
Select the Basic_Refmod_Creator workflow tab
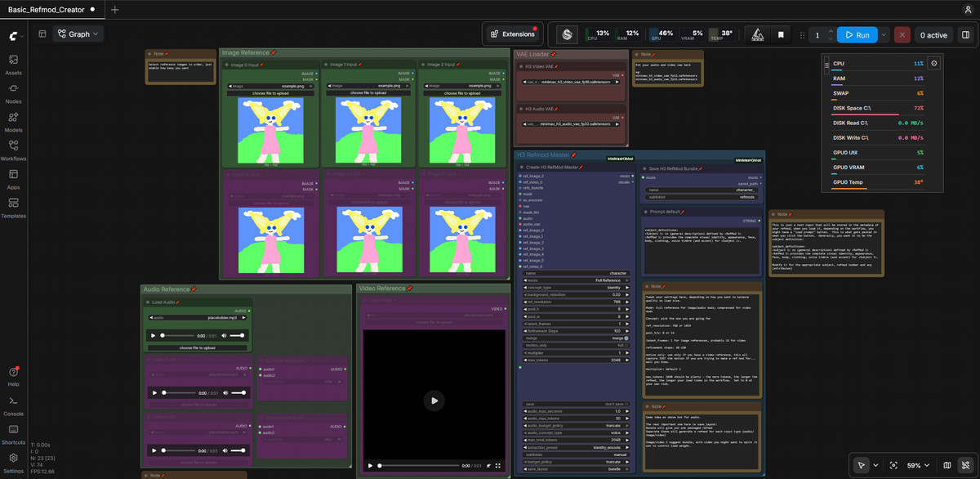coord(51,9)
